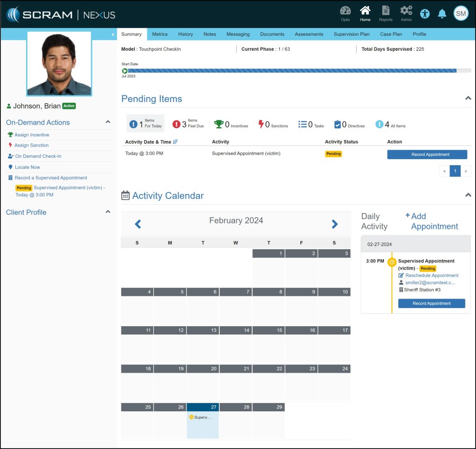
Task: Go to next month in calendar
Action: [x=334, y=224]
